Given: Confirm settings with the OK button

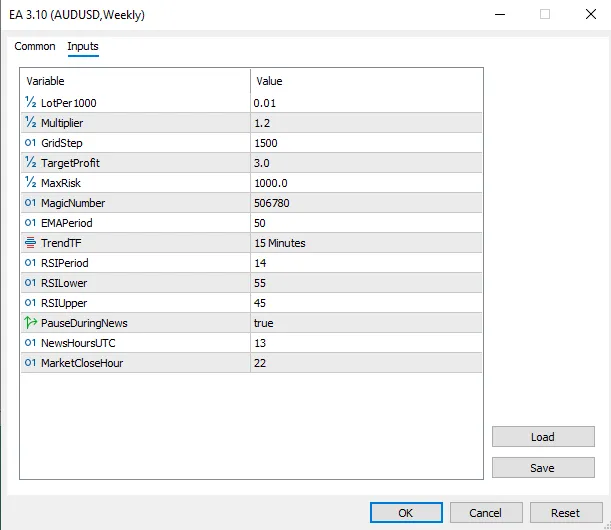Looking at the screenshot, I should (406, 513).
